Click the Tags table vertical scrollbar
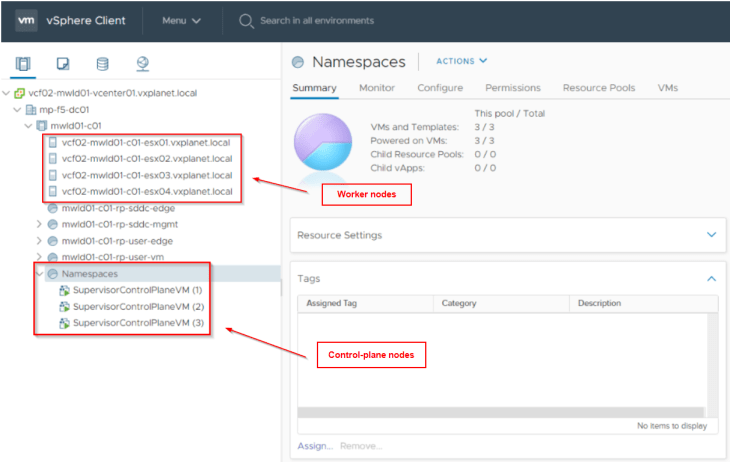Viewport: 730px width, 462px height. (x=712, y=365)
